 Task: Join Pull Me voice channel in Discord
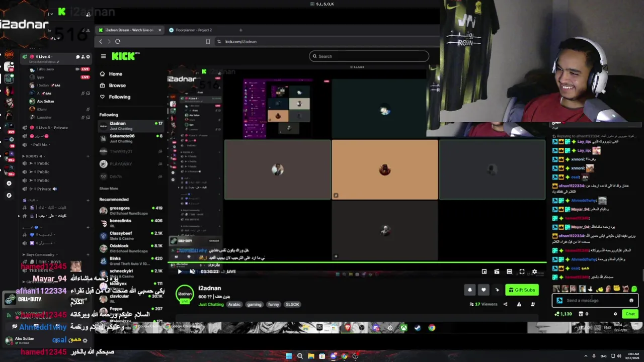click(x=40, y=145)
